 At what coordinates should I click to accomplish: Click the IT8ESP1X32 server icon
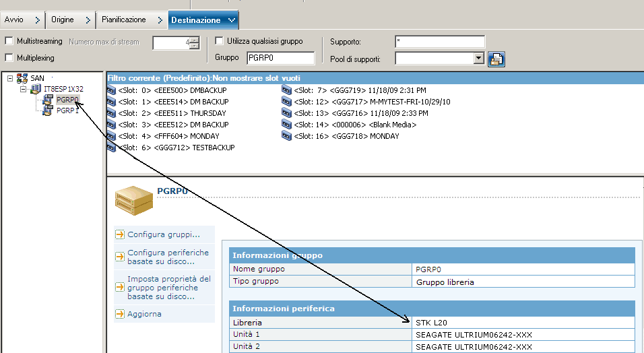click(36, 89)
